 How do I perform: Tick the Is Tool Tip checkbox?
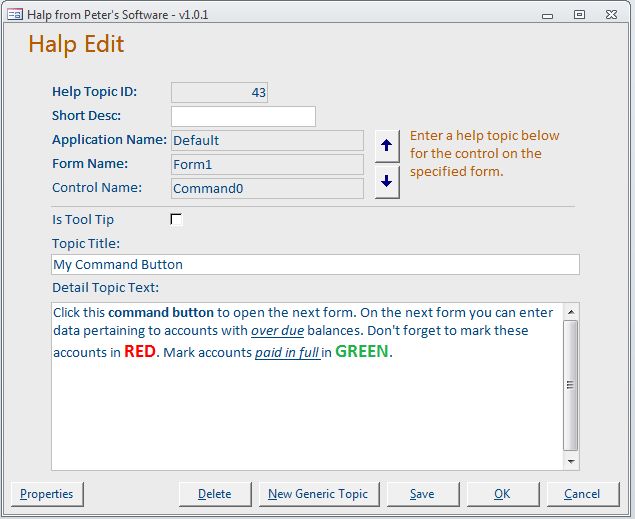click(x=176, y=219)
